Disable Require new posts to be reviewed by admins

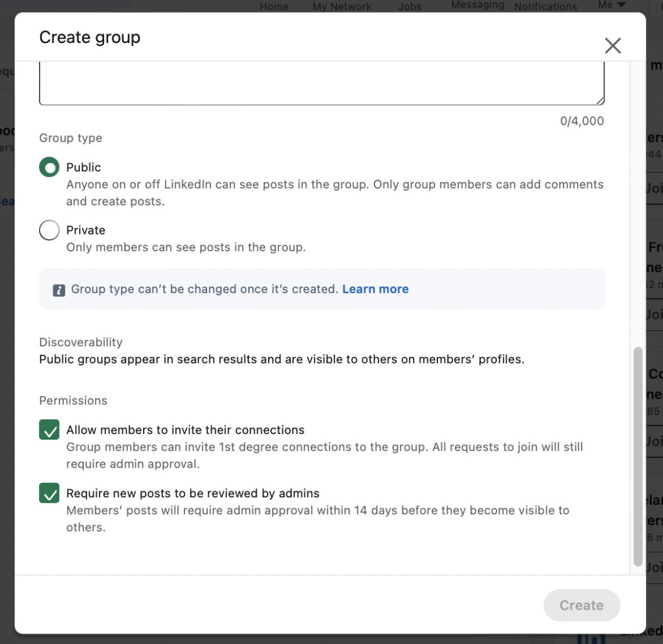(x=49, y=493)
